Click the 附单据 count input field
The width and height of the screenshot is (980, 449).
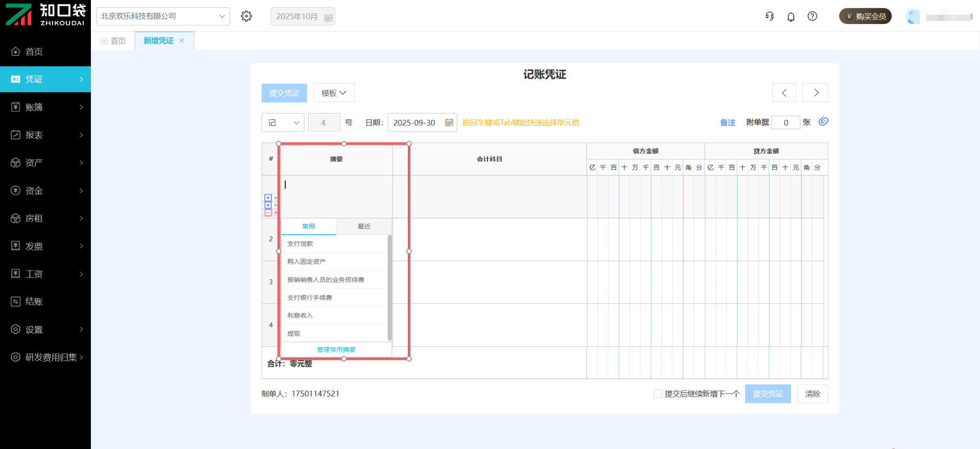(x=786, y=122)
